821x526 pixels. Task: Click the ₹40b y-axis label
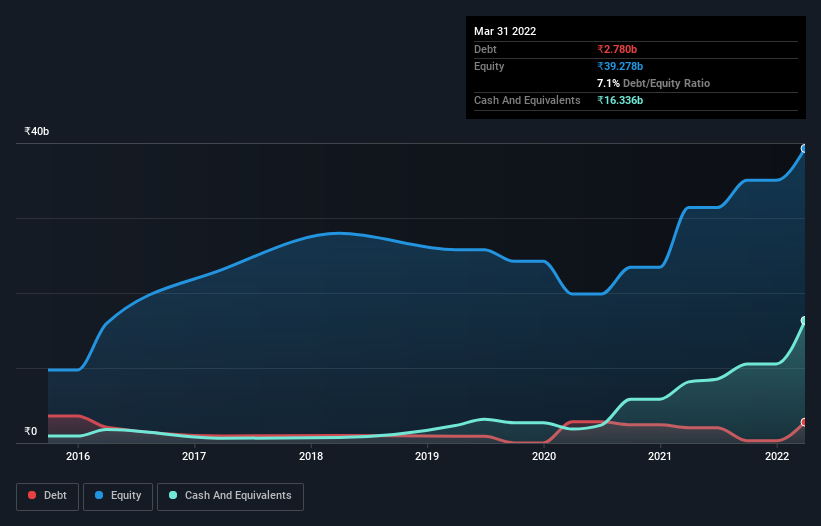tap(37, 131)
